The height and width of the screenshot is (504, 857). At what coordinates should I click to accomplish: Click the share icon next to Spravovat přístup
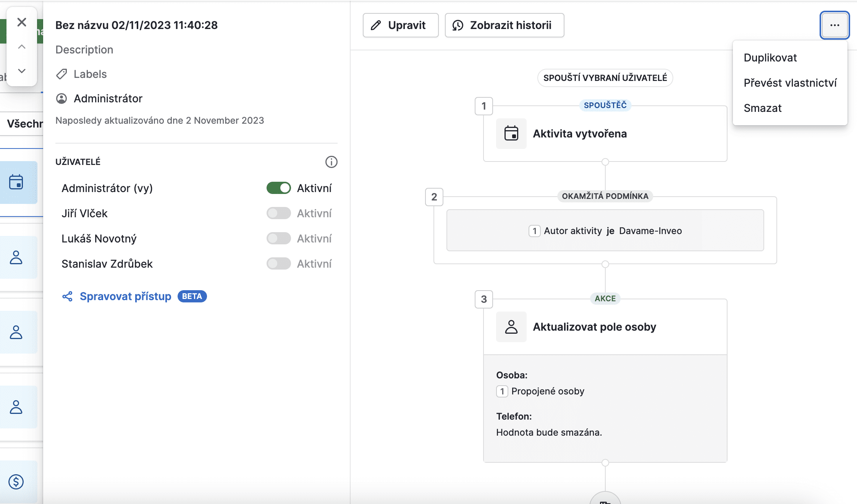[x=68, y=296]
